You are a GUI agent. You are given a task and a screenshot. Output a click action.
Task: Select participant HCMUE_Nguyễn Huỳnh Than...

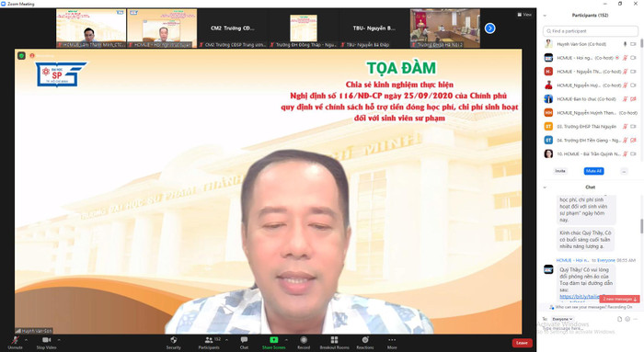[x=591, y=112]
